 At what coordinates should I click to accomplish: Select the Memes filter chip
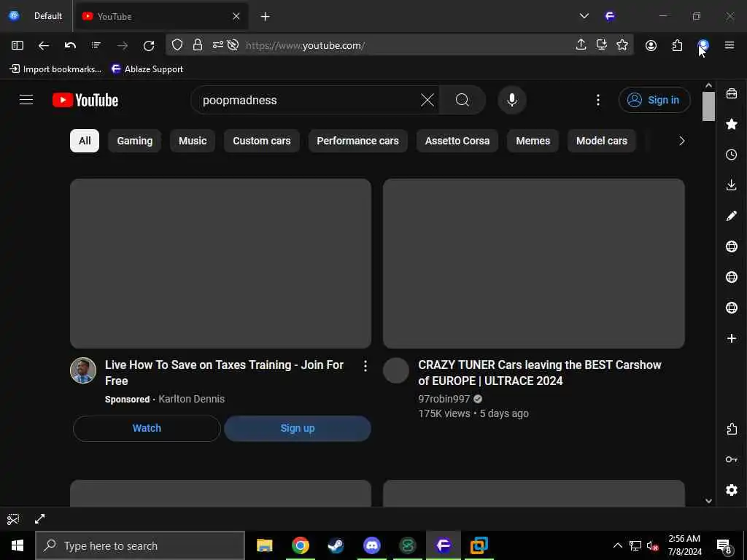pos(533,141)
